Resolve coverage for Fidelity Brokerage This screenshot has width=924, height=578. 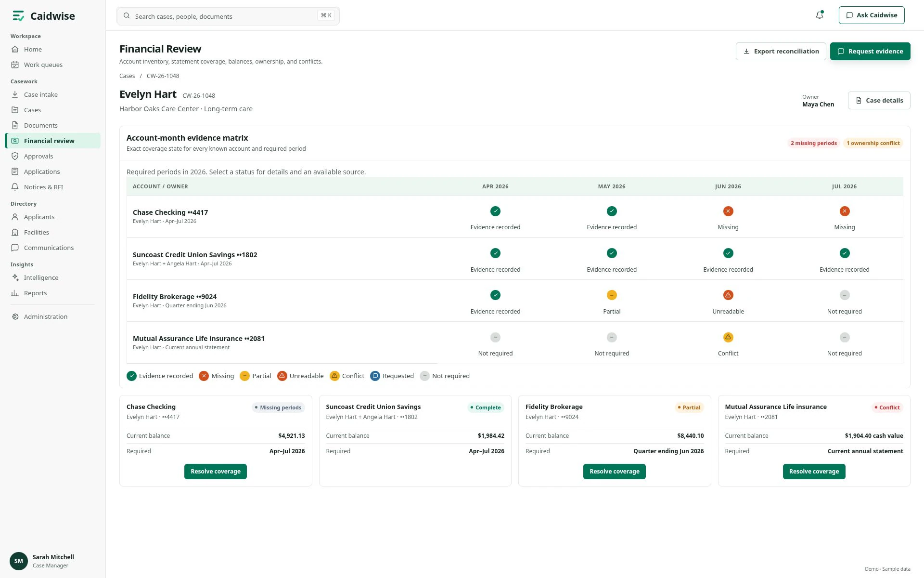(x=615, y=472)
